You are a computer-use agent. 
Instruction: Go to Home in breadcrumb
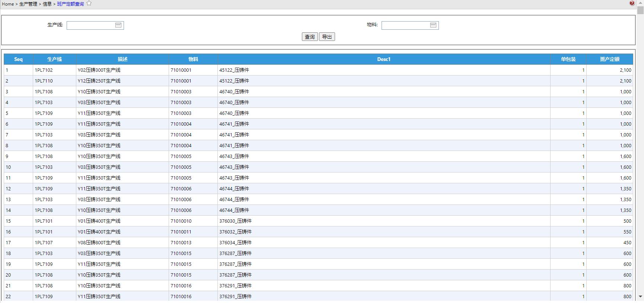click(8, 4)
